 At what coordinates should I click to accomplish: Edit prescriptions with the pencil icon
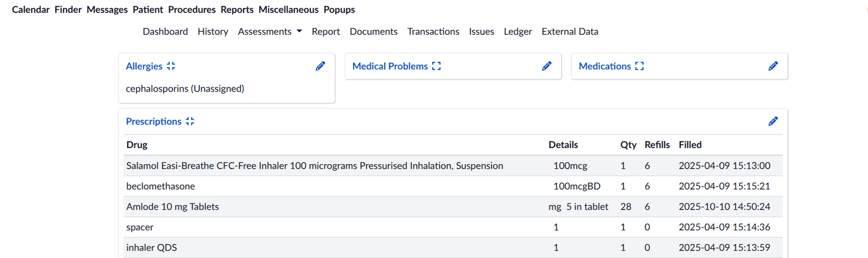(773, 121)
